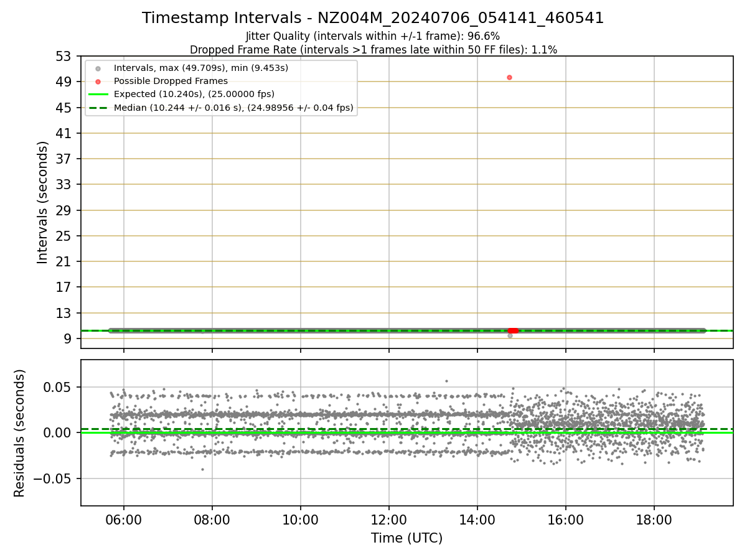Click the red dropped-frame cluster on interval line

pyautogui.click(x=513, y=330)
